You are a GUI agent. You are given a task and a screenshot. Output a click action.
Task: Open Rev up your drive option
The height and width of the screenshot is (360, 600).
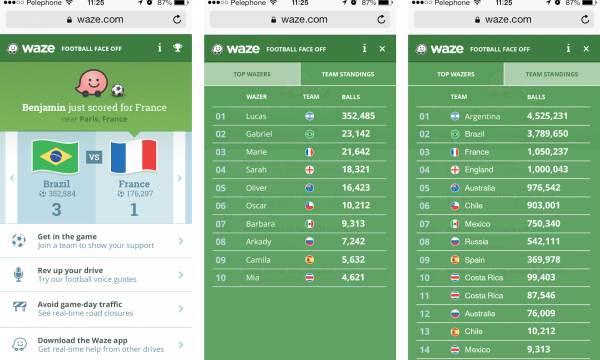96,275
